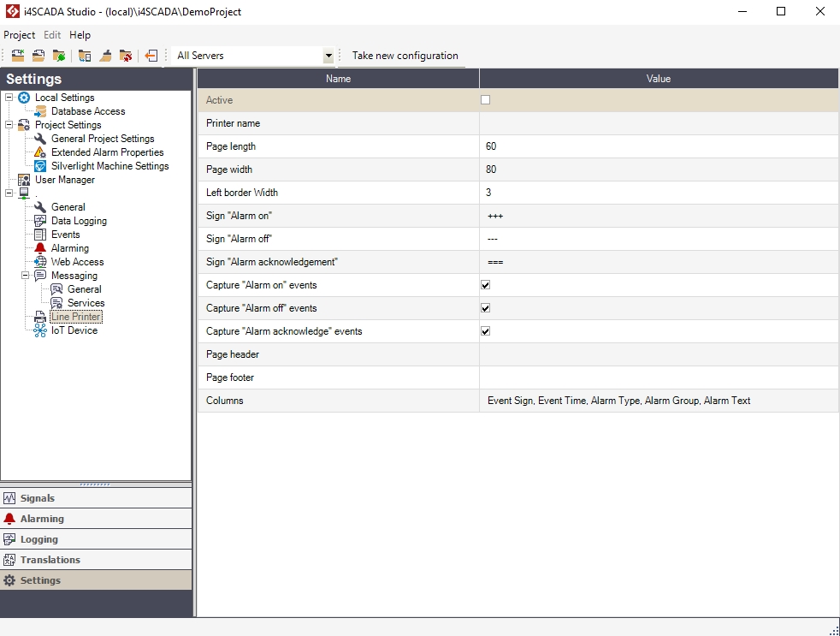Open the Project menu

[19, 35]
